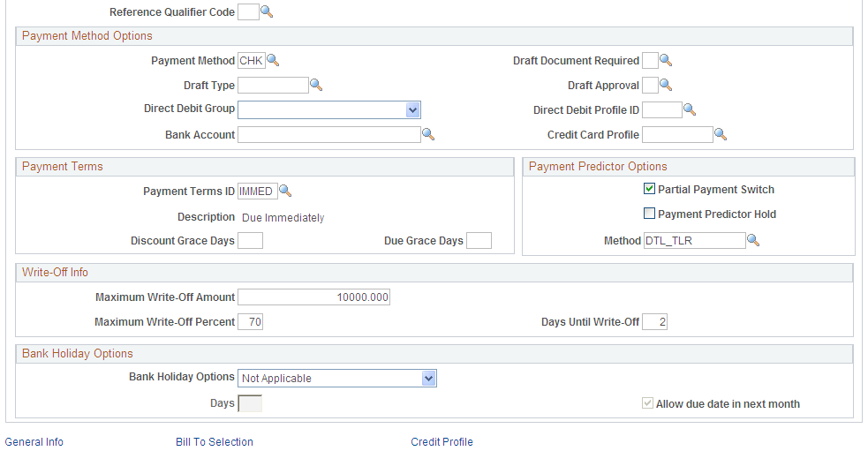Click Payment Method field with CHK
868x451 pixels.
coord(252,60)
